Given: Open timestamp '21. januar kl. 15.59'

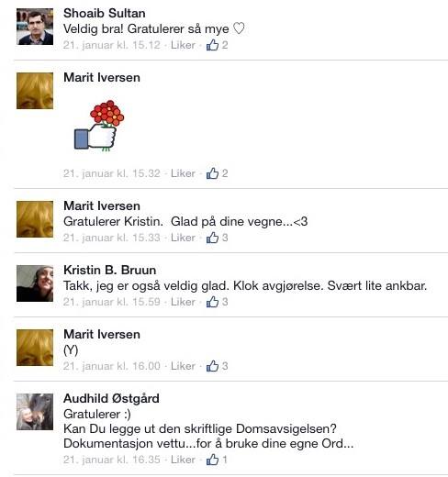Looking at the screenshot, I should [x=112, y=302].
